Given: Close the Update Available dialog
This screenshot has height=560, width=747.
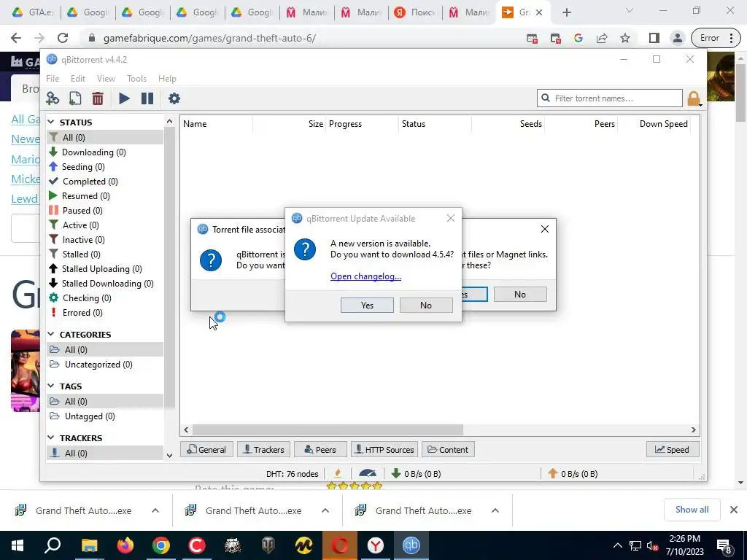Looking at the screenshot, I should point(451,218).
